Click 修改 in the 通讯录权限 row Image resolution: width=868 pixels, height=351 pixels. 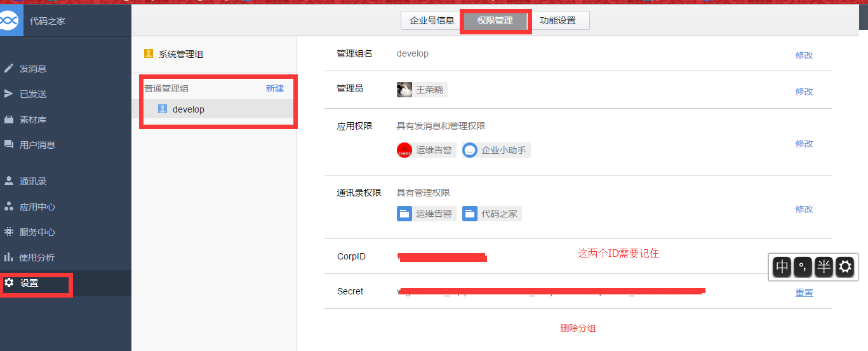click(x=804, y=209)
